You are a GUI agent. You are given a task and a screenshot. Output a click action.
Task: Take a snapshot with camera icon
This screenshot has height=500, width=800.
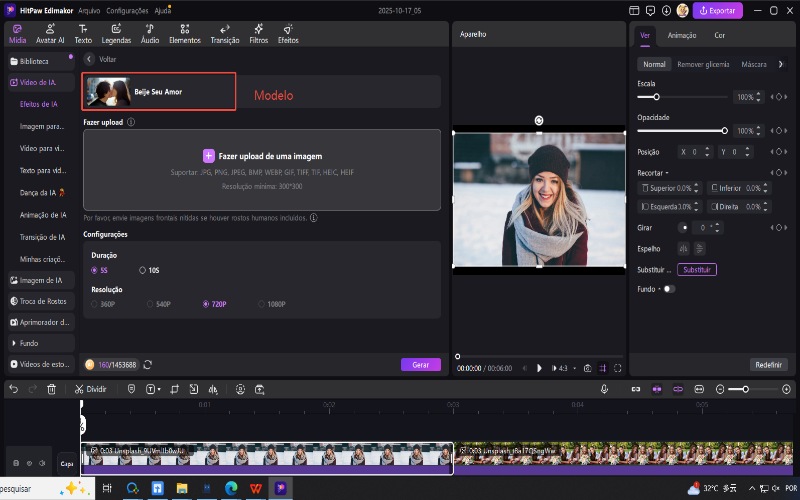coord(587,368)
